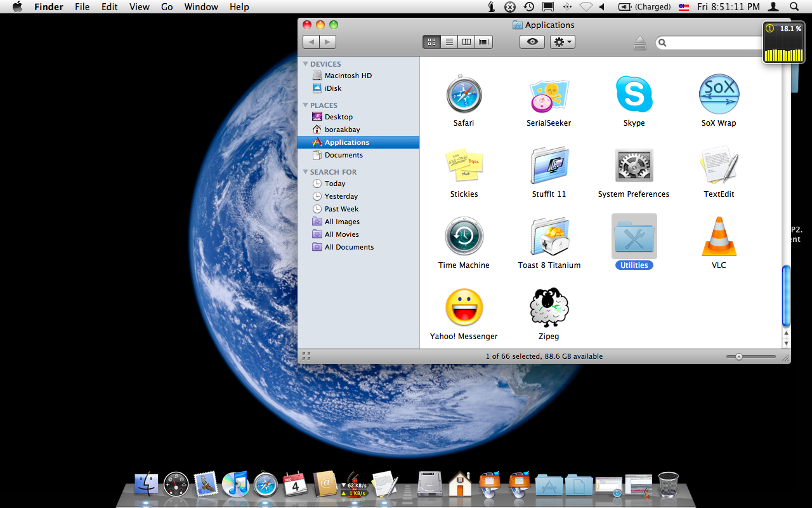Open the Time Machine menu bar icon
Screen dimensions: 812x508
coord(528,7)
